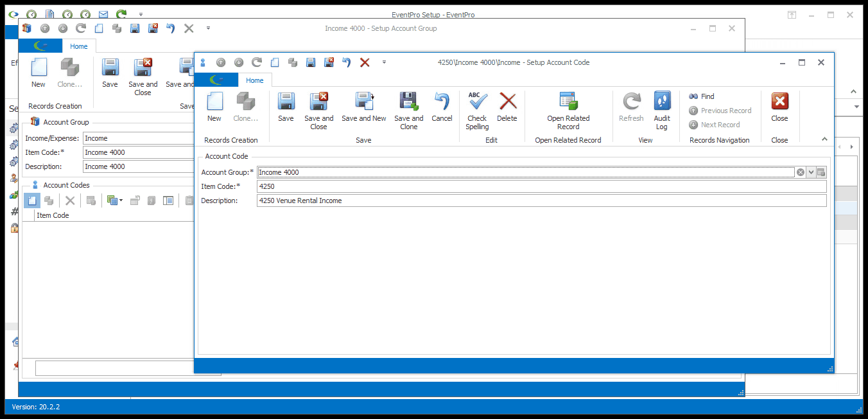Click save-and-close icon in Account Group title bar
868x419 pixels.
(153, 28)
